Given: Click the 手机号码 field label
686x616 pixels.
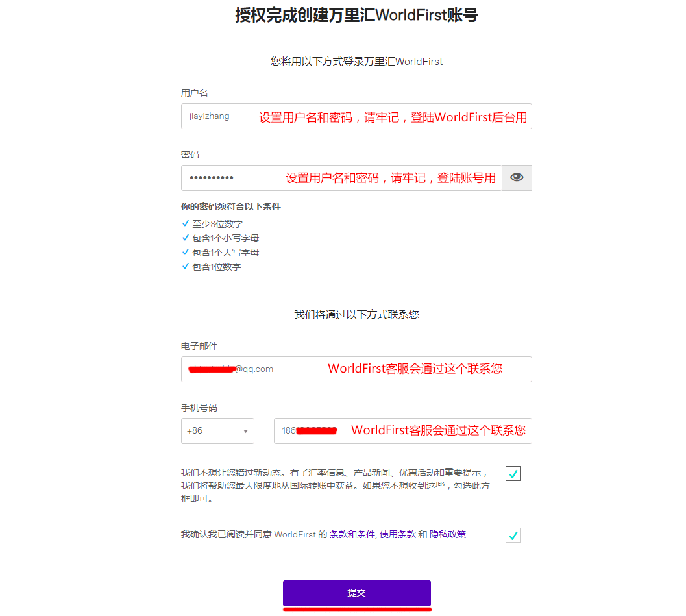Looking at the screenshot, I should [199, 408].
